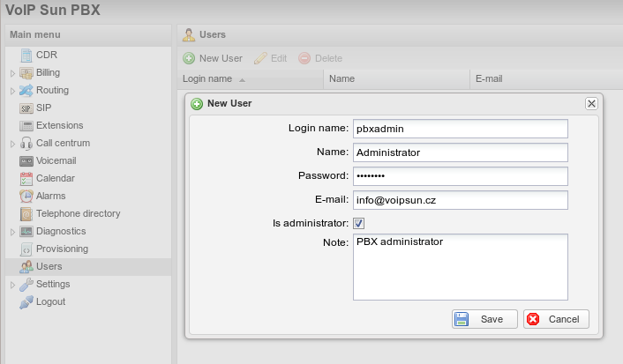Click the Logout plug icon
Image resolution: width=623 pixels, height=364 pixels.
tap(26, 302)
